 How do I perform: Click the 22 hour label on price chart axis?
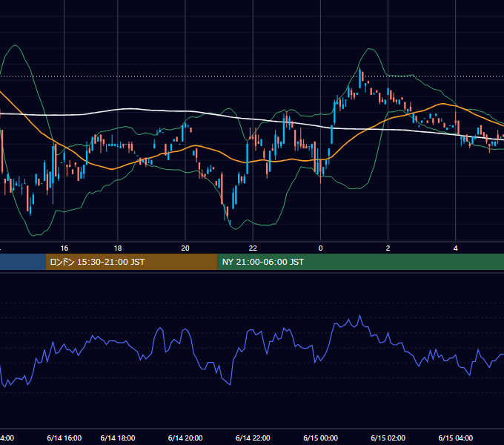coord(253,248)
